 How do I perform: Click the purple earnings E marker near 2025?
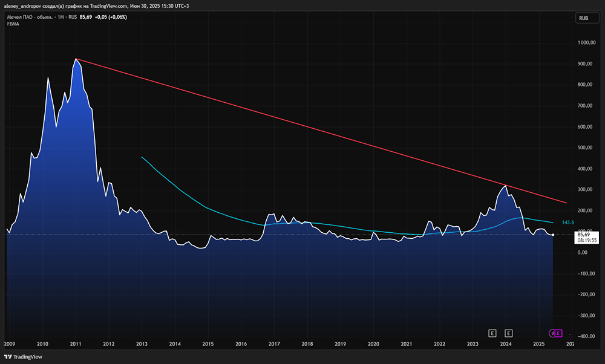coord(558,333)
